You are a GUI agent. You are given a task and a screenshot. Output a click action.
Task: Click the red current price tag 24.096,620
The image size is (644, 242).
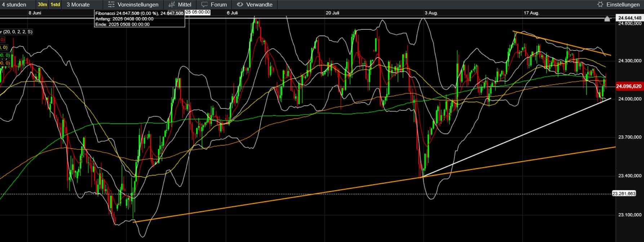tap(629, 86)
